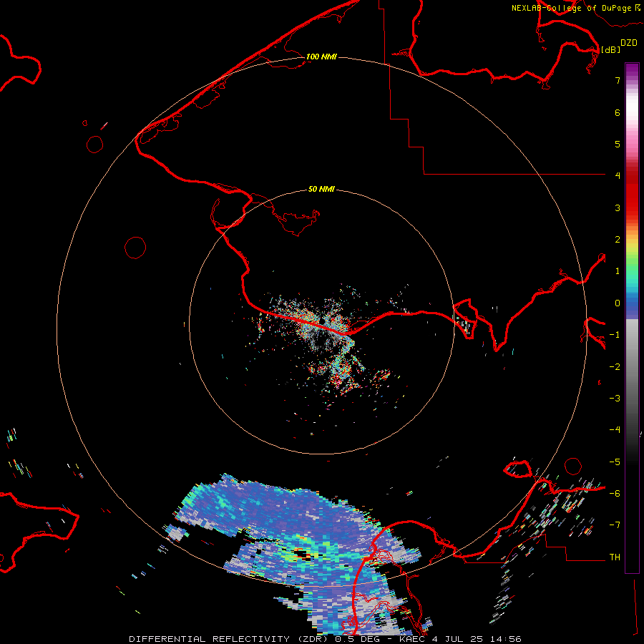Select the -3 dB tick label

tap(615, 398)
